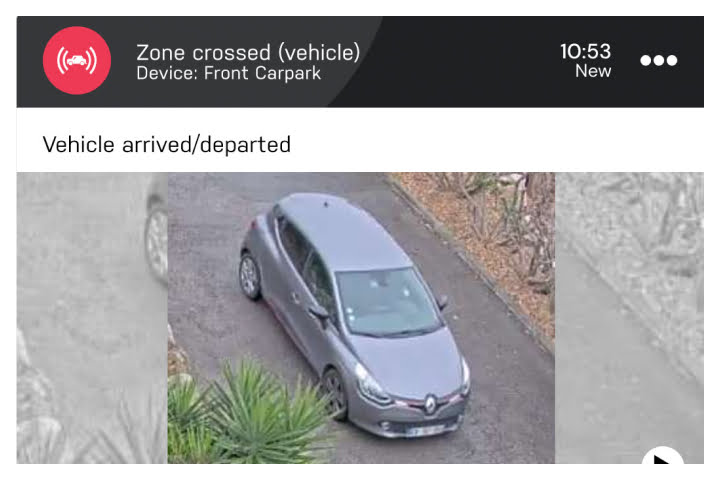Select the Device: Front Carpark label
This screenshot has height=480, width=720.
pos(228,73)
